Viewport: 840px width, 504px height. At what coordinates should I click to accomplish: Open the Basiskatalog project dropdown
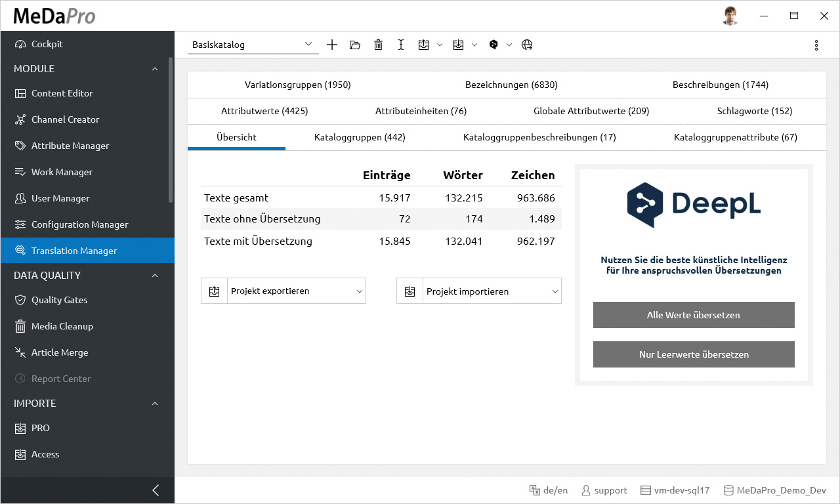253,45
